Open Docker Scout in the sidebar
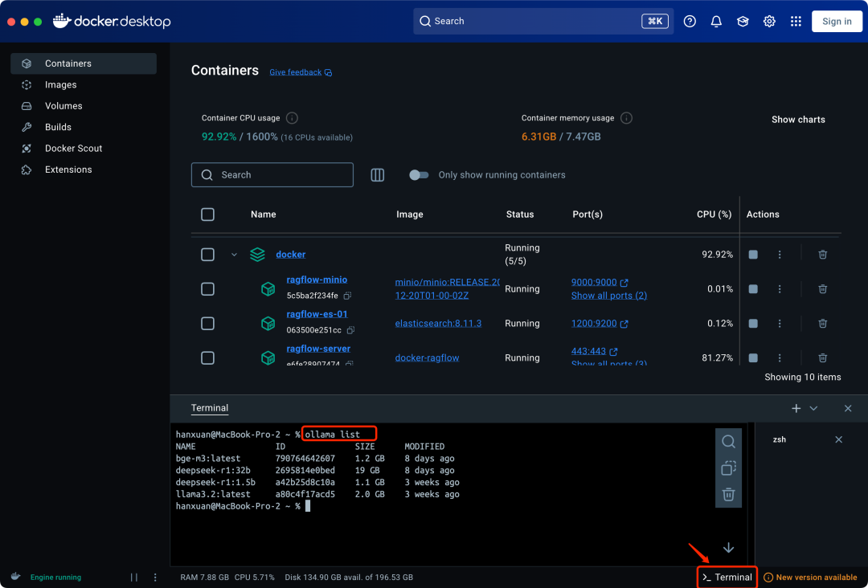Screen dimensions: 868x588 coord(84,149)
